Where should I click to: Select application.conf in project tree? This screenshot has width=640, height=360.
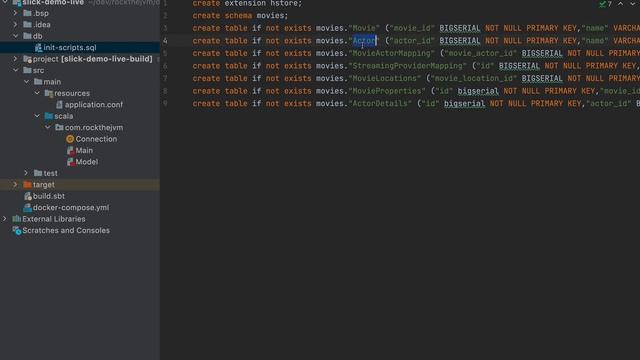[93, 104]
